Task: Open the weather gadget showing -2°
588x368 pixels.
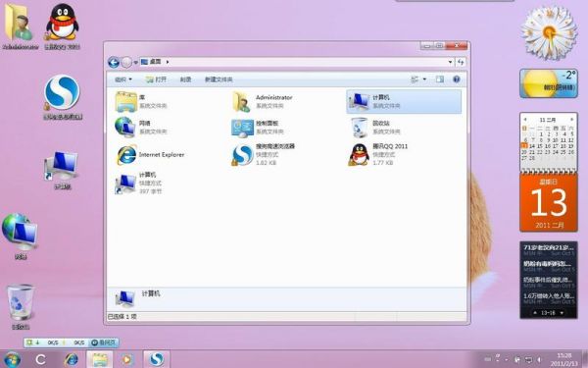Action: (x=548, y=83)
